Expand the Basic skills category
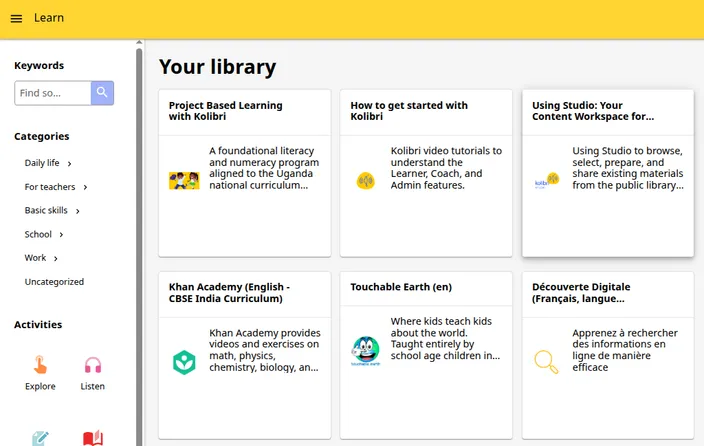This screenshot has width=704, height=446. click(78, 211)
